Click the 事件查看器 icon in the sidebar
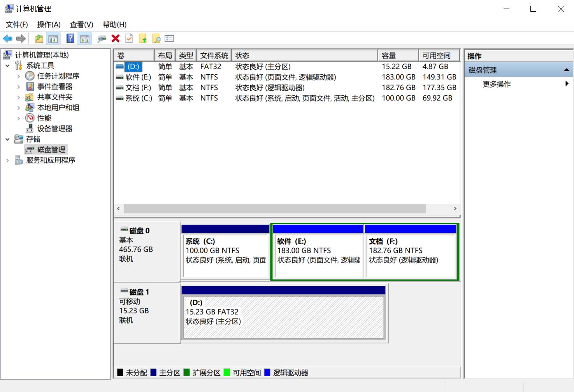Screen dimensions: 574x392 point(30,86)
